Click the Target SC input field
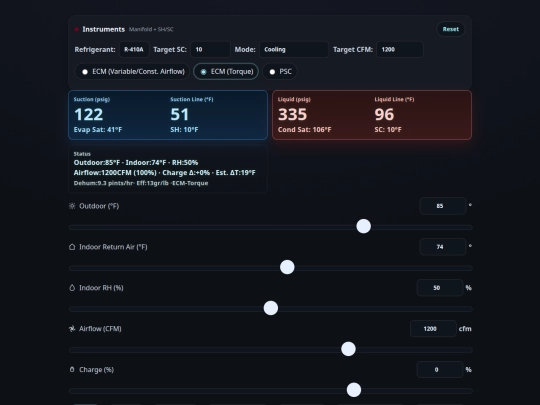Screen dimensions: 540x405 coord(210,50)
